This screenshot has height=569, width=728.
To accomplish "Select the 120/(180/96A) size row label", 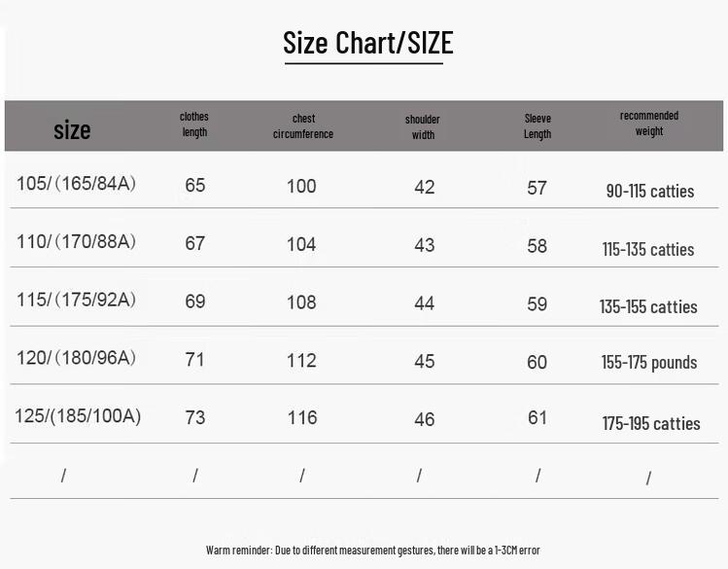I will coord(76,358).
